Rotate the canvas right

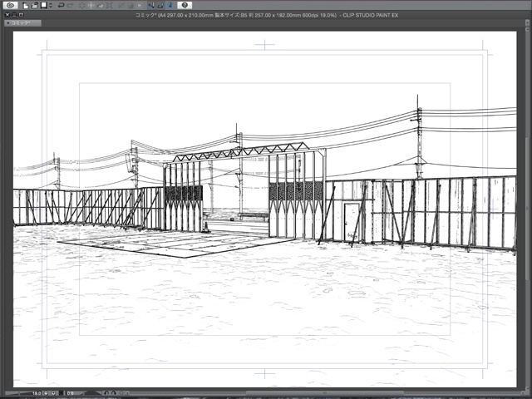coord(113,393)
